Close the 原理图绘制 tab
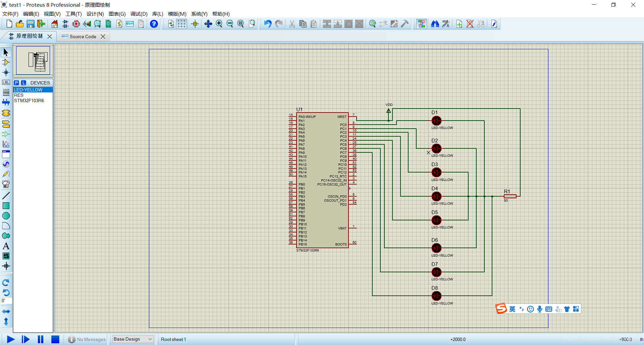 click(x=50, y=37)
